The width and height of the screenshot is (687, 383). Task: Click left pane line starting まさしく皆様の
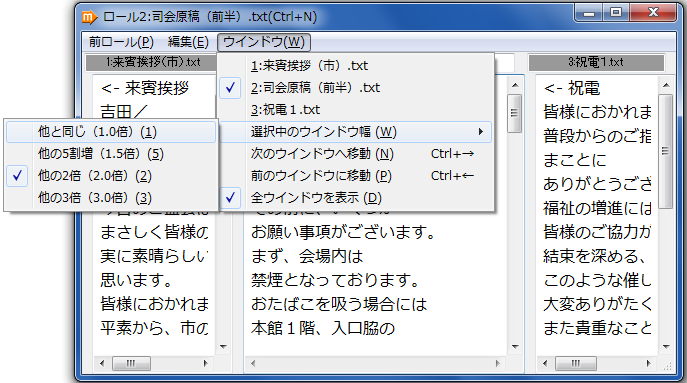154,232
